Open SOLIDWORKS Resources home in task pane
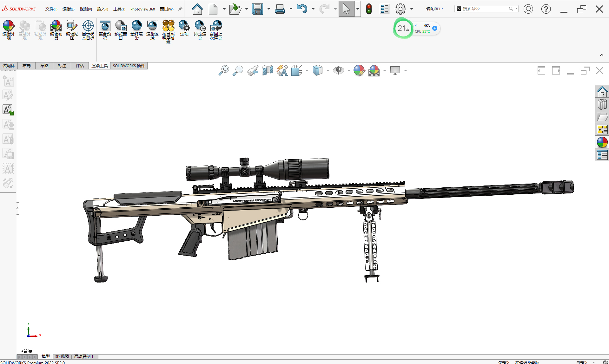 tap(602, 92)
